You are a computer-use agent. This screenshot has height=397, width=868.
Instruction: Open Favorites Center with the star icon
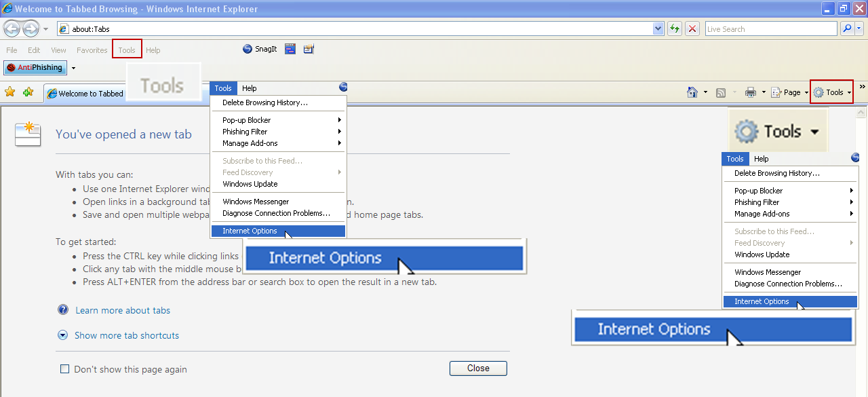(x=10, y=92)
